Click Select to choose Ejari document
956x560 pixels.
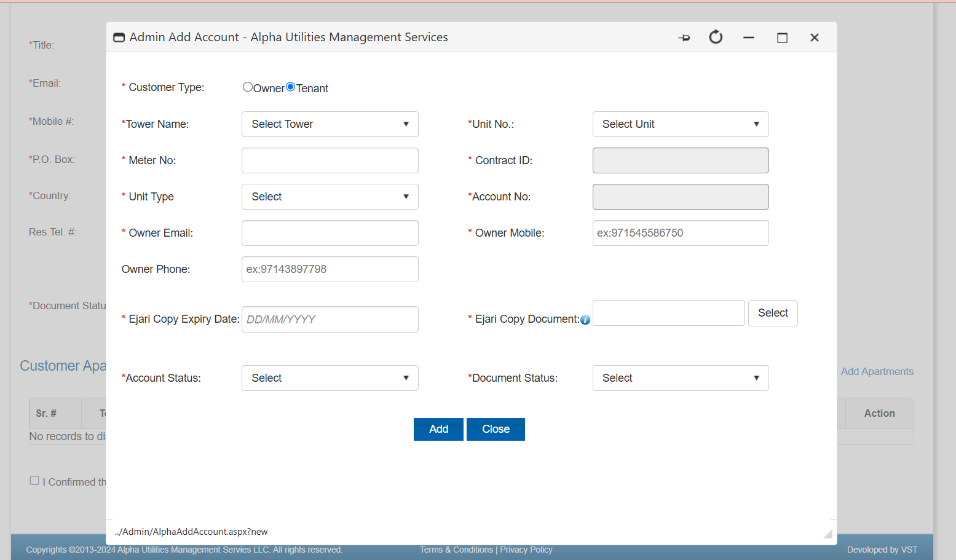point(772,313)
